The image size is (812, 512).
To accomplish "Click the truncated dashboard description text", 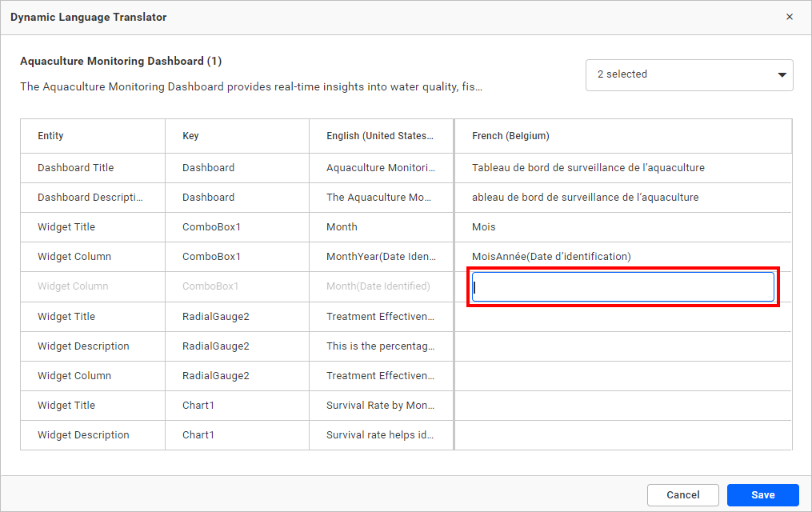I will click(x=250, y=87).
